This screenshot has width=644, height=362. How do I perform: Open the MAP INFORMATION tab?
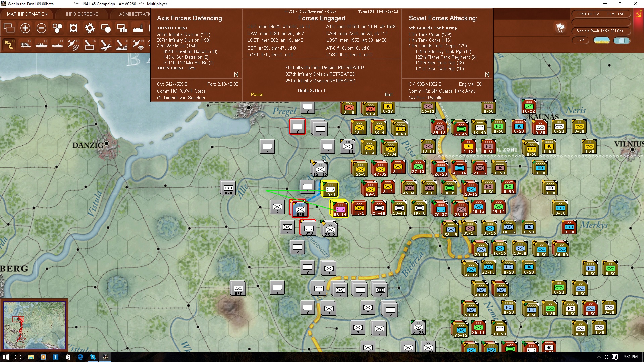click(x=27, y=14)
